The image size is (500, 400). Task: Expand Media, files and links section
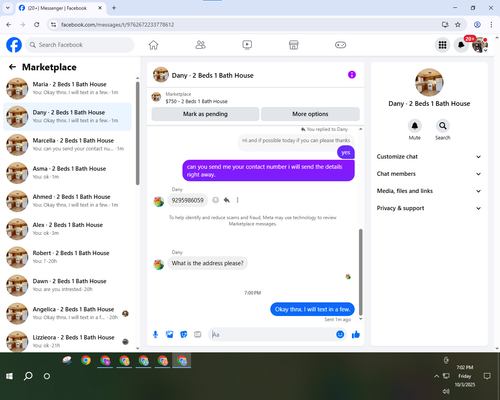tap(429, 191)
